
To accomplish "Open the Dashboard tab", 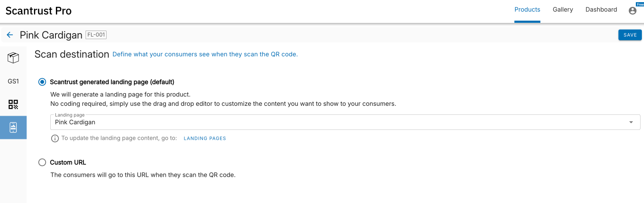I will (601, 9).
